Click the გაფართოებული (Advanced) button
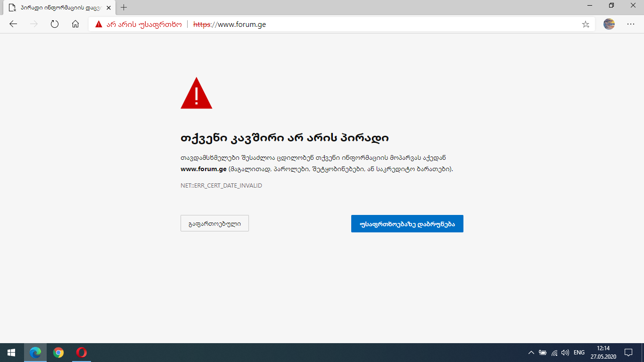The height and width of the screenshot is (362, 644). click(x=215, y=223)
